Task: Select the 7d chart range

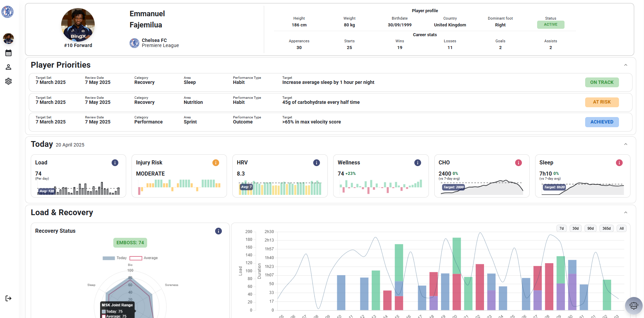Action: (561, 228)
